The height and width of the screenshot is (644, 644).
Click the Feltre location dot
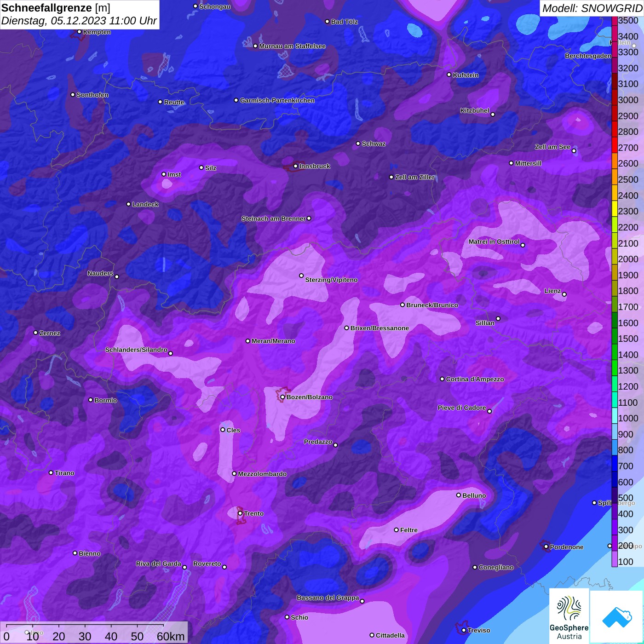click(x=396, y=530)
